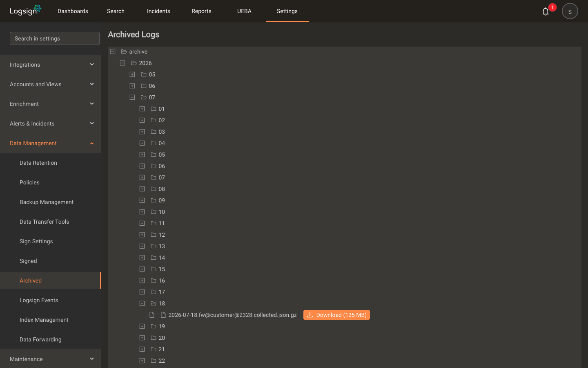Screen dimensions: 588x368
Task: Open Logsign Events page
Action: (39, 300)
